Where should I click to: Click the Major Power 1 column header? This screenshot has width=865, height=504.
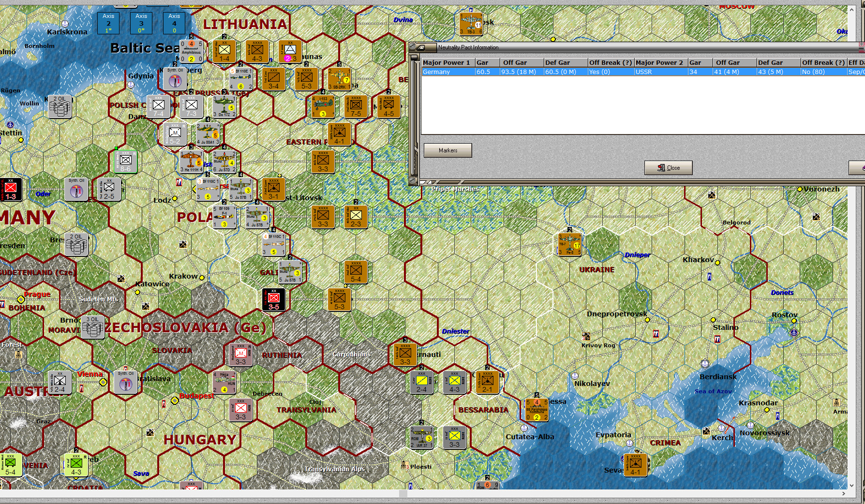(x=448, y=62)
